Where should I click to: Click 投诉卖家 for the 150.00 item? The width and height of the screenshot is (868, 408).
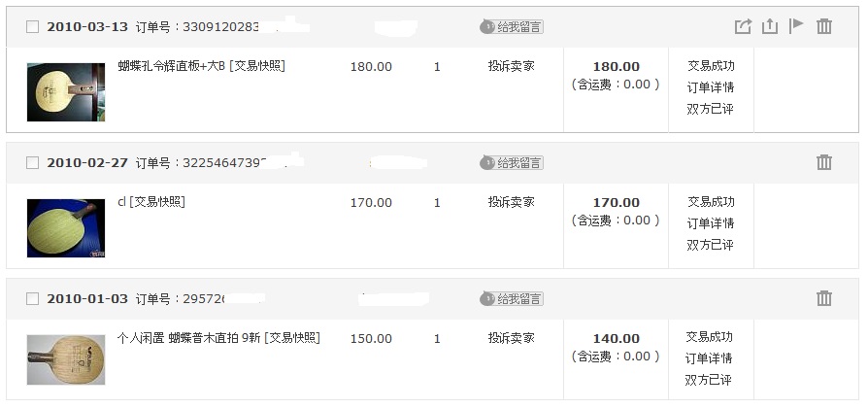(512, 338)
